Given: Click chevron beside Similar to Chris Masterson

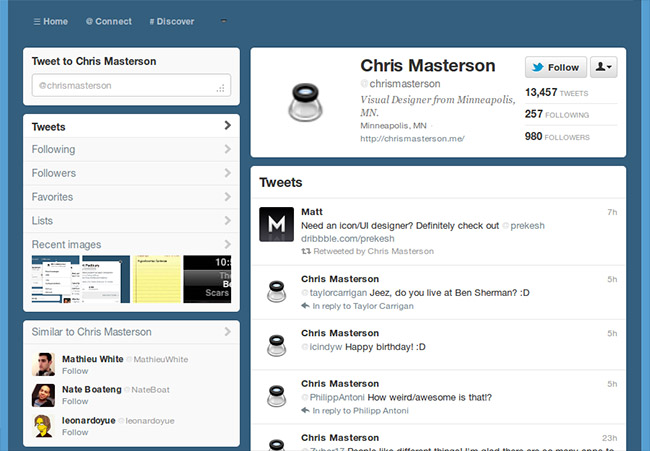Looking at the screenshot, I should tap(228, 331).
